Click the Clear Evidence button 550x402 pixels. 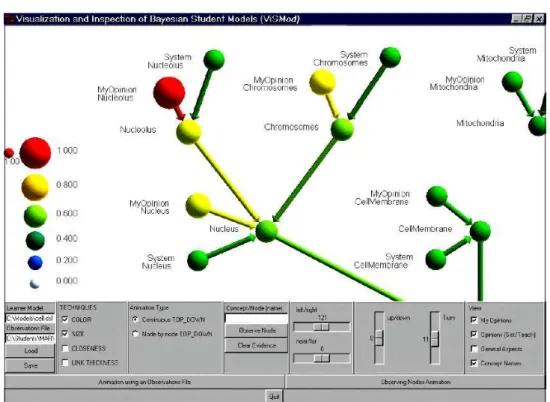point(257,346)
